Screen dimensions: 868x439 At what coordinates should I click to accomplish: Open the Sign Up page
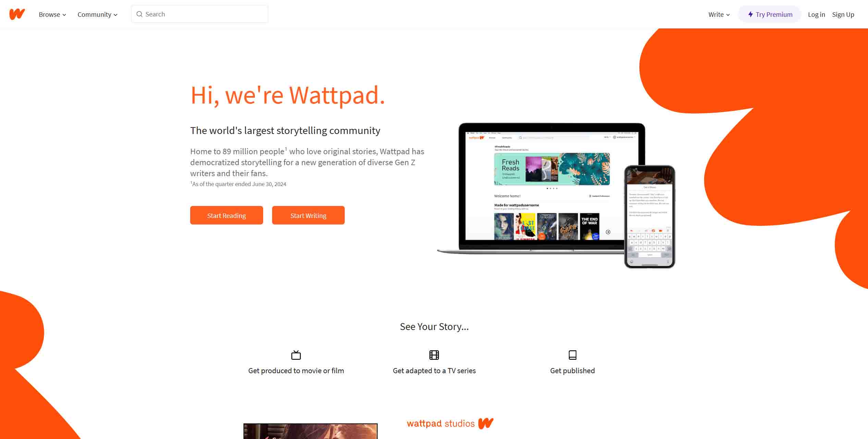tap(843, 14)
